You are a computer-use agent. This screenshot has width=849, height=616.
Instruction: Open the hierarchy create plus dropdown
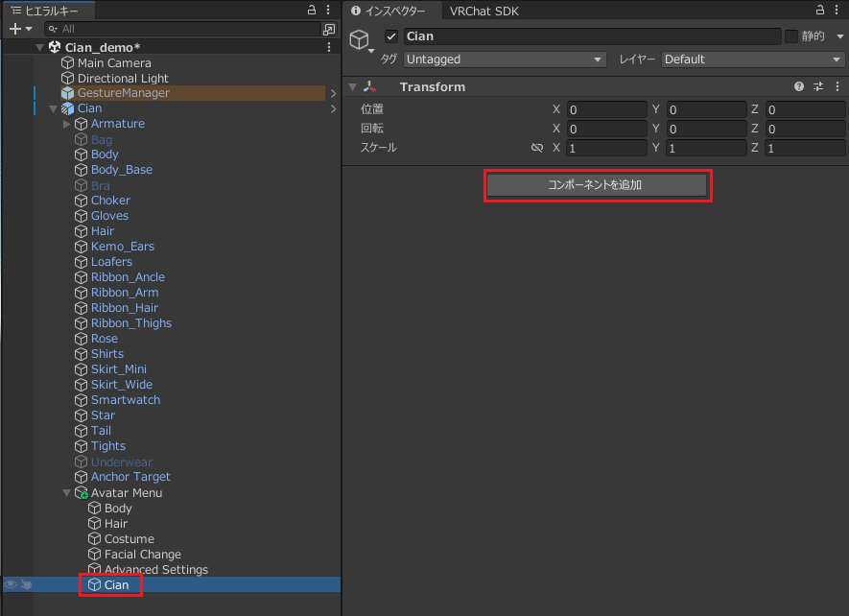pyautogui.click(x=20, y=29)
